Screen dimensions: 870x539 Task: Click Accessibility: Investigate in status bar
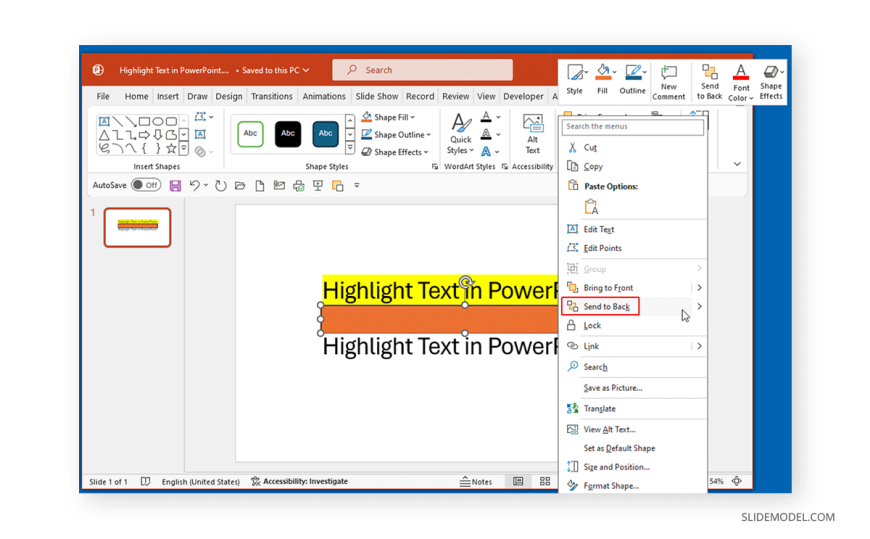pyautogui.click(x=300, y=481)
